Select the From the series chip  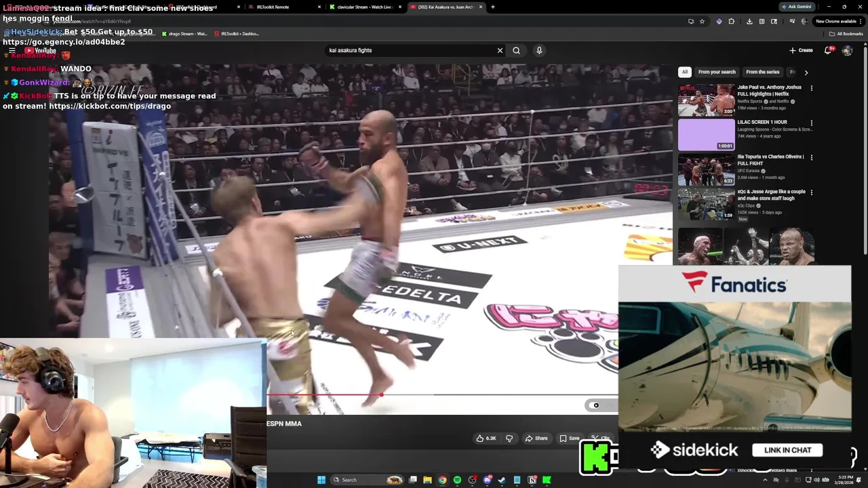pos(763,72)
